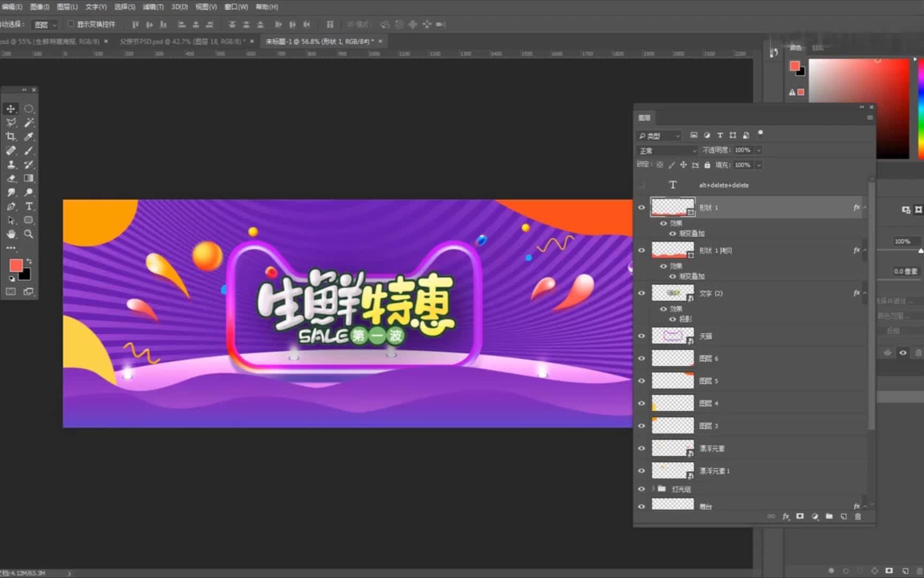Open the 滤镜(T) menu
Viewport: 924px width, 578px height.
tap(153, 7)
